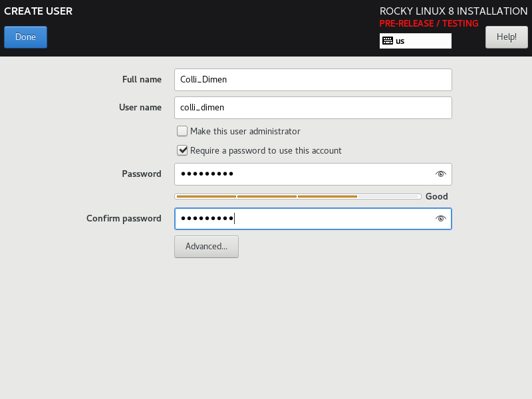Viewport: 532px width, 399px height.
Task: Click the CREATE USER heading
Action: tap(39, 11)
